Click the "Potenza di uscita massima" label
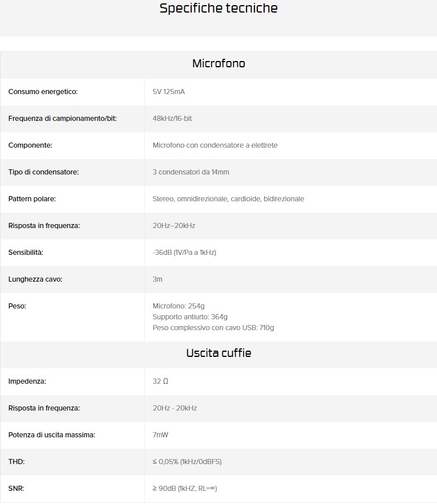437x504 pixels. click(x=51, y=435)
